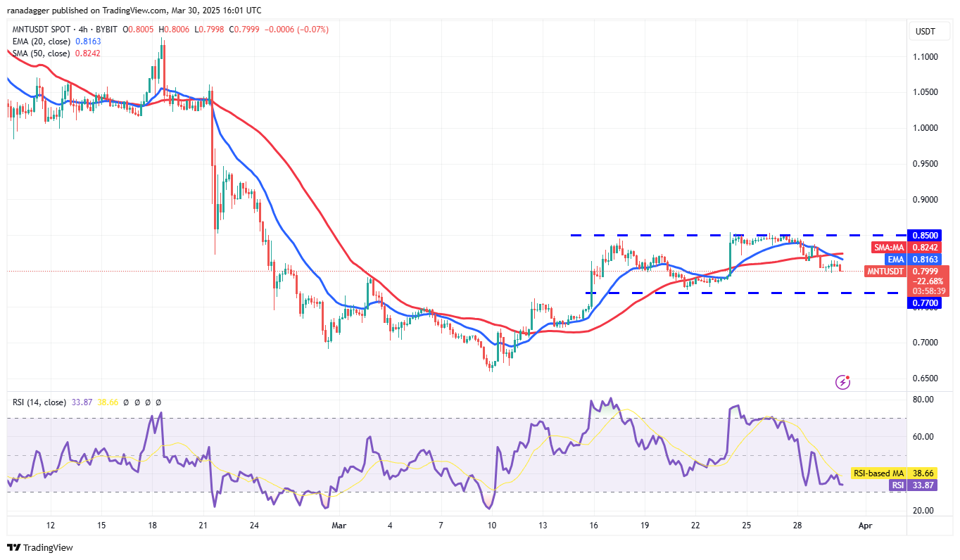Click the TradingView logo at bottom left

pos(39,547)
